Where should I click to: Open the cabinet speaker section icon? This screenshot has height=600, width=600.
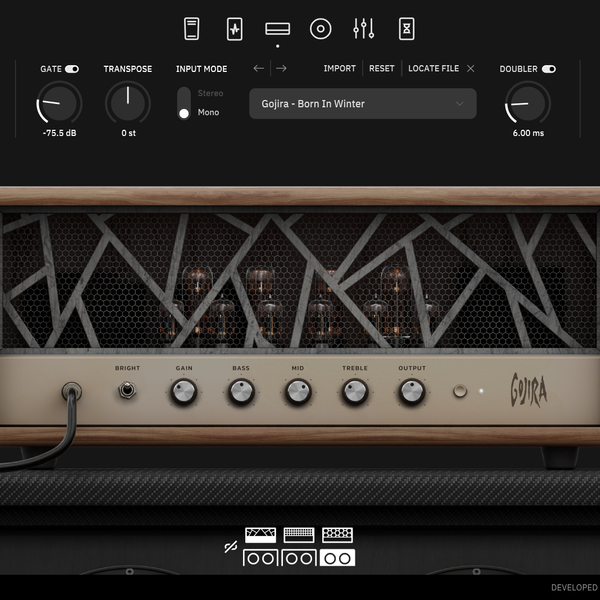pyautogui.click(x=321, y=29)
